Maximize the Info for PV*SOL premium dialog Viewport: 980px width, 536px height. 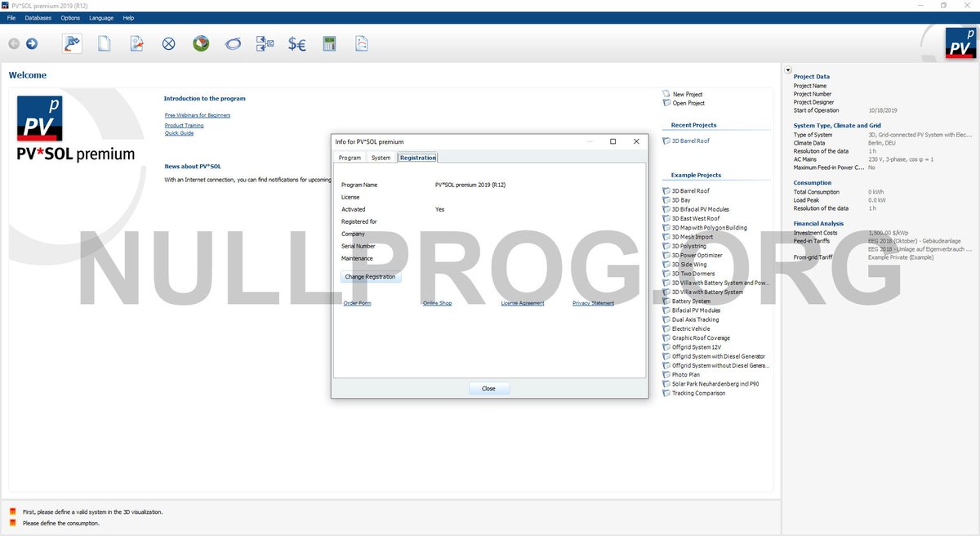(x=612, y=141)
